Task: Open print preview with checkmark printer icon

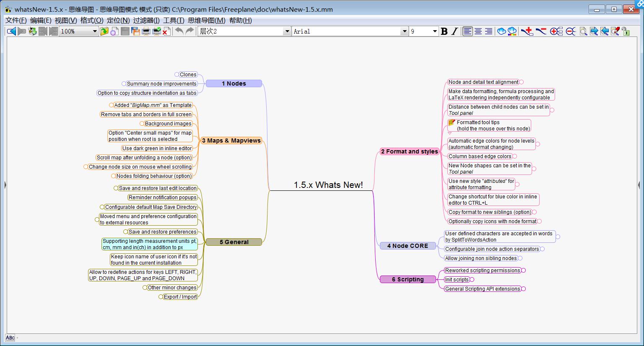Action: [x=156, y=31]
